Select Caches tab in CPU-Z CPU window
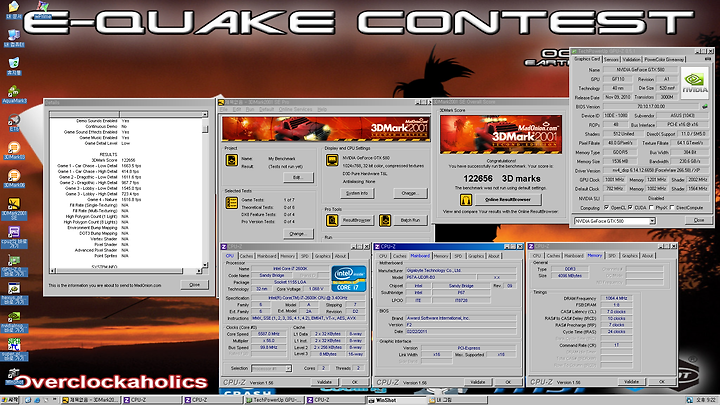 (x=247, y=256)
